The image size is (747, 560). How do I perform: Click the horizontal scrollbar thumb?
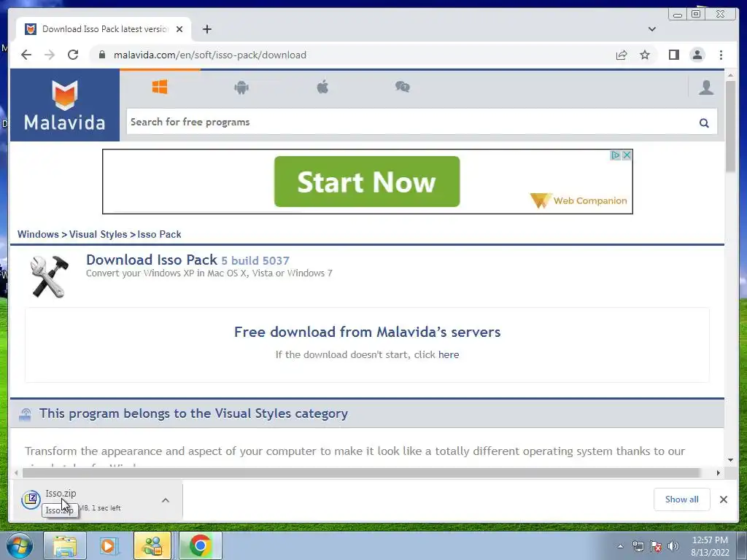pyautogui.click(x=361, y=472)
